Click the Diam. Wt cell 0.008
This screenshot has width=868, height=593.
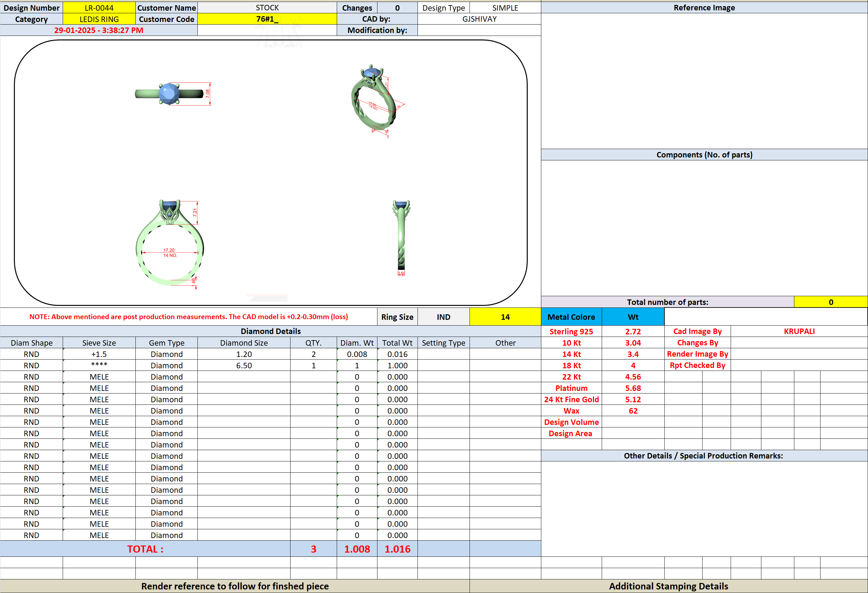coord(357,354)
